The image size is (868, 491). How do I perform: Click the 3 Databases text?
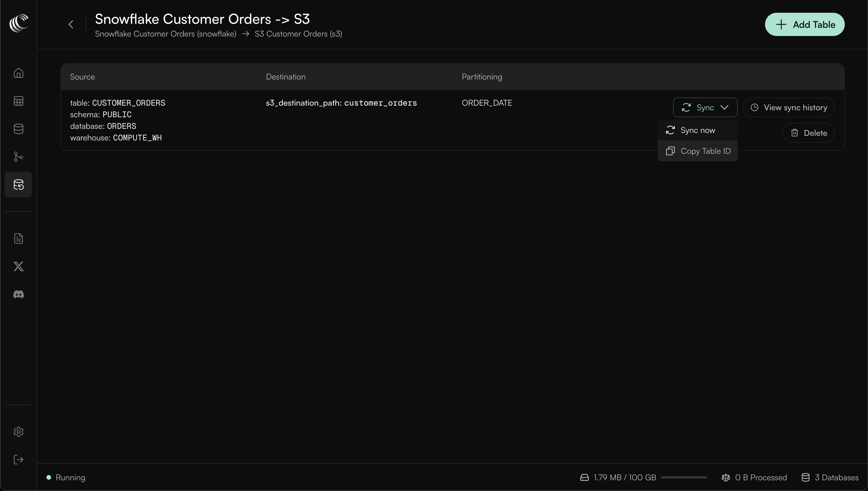[837, 478]
